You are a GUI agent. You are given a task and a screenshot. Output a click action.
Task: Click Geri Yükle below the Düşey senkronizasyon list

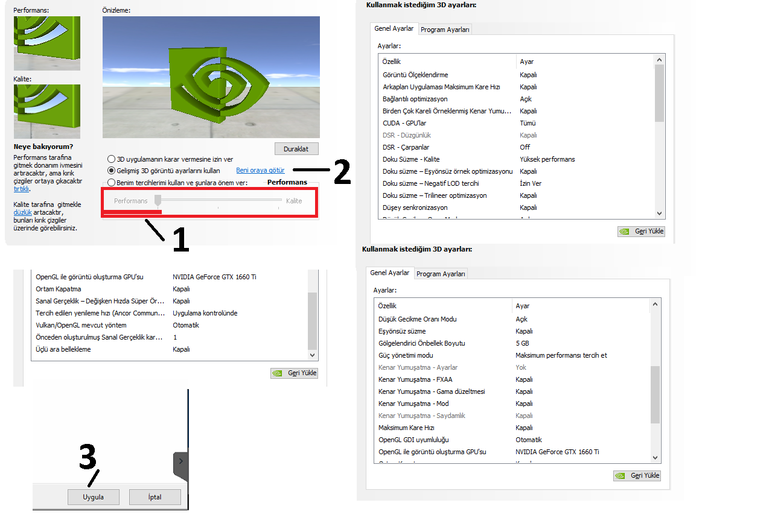(641, 231)
